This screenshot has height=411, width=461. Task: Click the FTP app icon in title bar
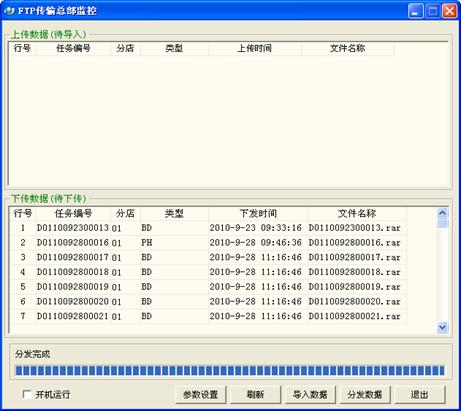9,11
